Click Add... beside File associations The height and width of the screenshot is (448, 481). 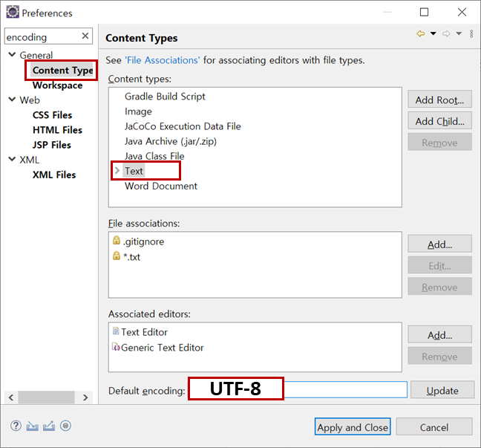tap(439, 244)
